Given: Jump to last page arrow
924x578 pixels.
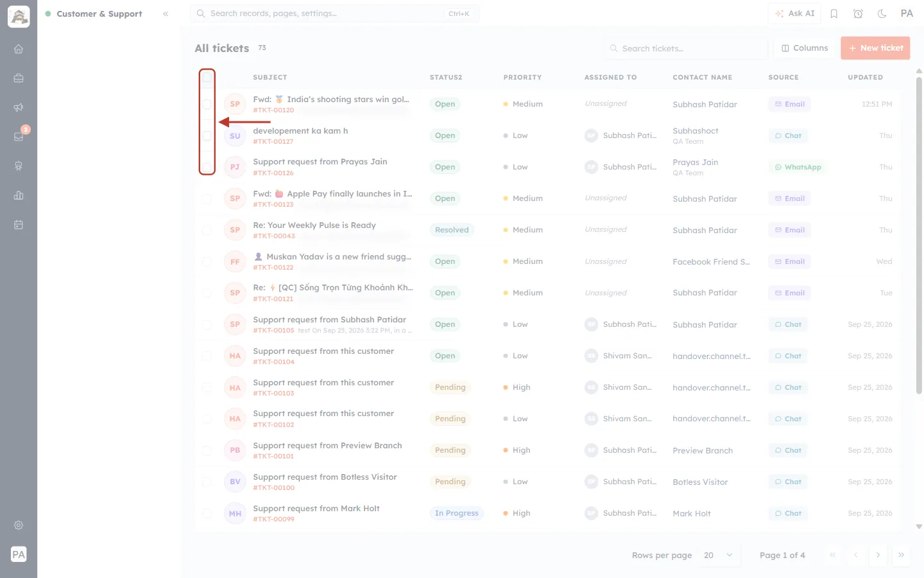Looking at the screenshot, I should point(901,555).
